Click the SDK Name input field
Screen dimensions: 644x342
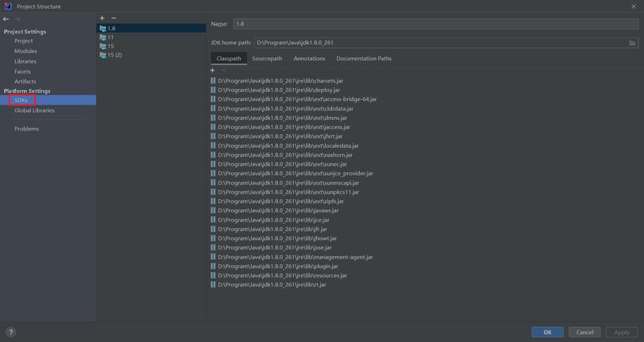pyautogui.click(x=436, y=24)
